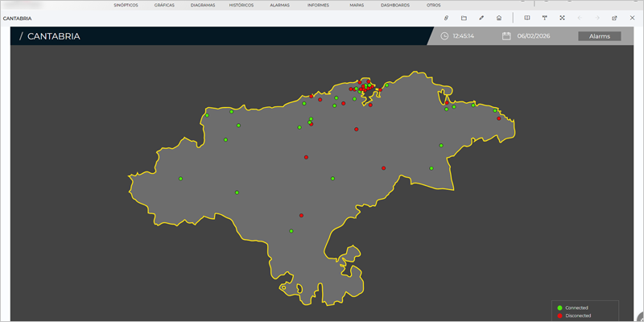The height and width of the screenshot is (322, 644).
Task: Open the MAPAS menu
Action: pyautogui.click(x=357, y=5)
